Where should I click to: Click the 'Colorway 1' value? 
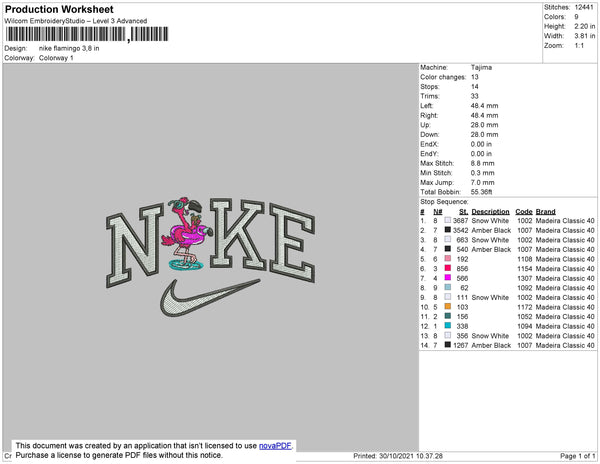pos(56,58)
